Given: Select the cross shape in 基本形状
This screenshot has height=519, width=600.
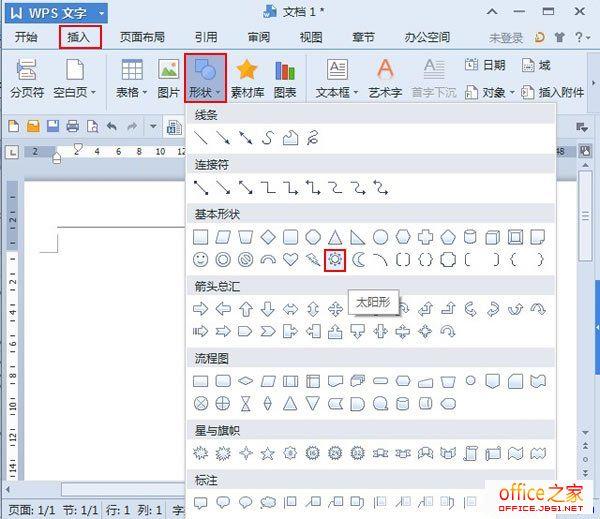Looking at the screenshot, I should [425, 237].
